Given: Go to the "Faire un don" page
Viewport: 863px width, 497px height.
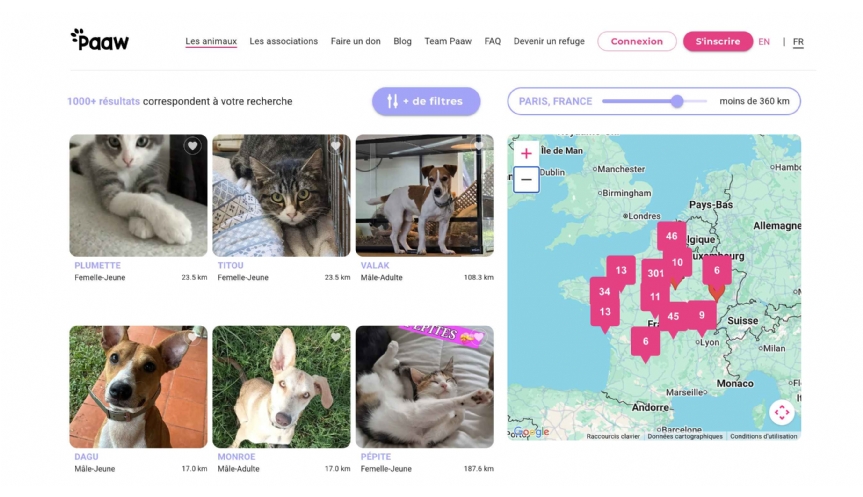Looking at the screenshot, I should coord(356,42).
